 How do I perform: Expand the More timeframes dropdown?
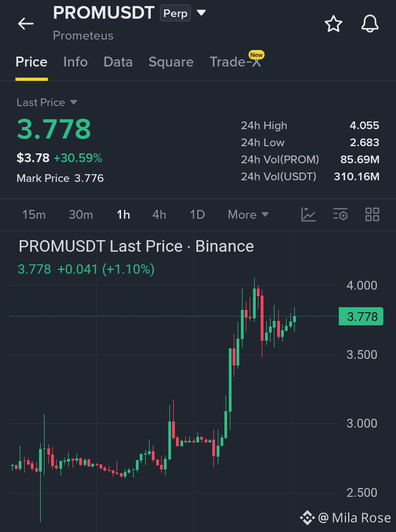pyautogui.click(x=248, y=214)
